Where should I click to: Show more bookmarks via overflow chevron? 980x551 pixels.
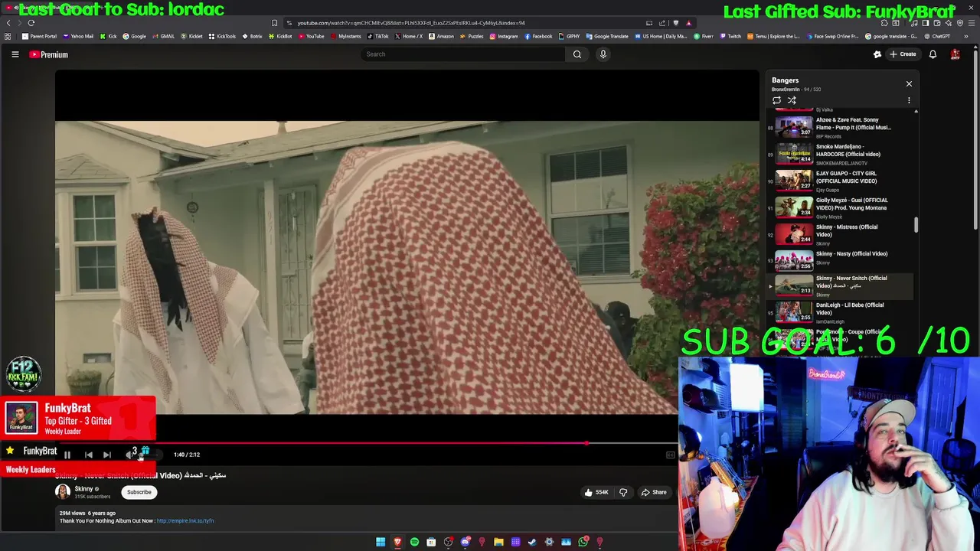966,36
